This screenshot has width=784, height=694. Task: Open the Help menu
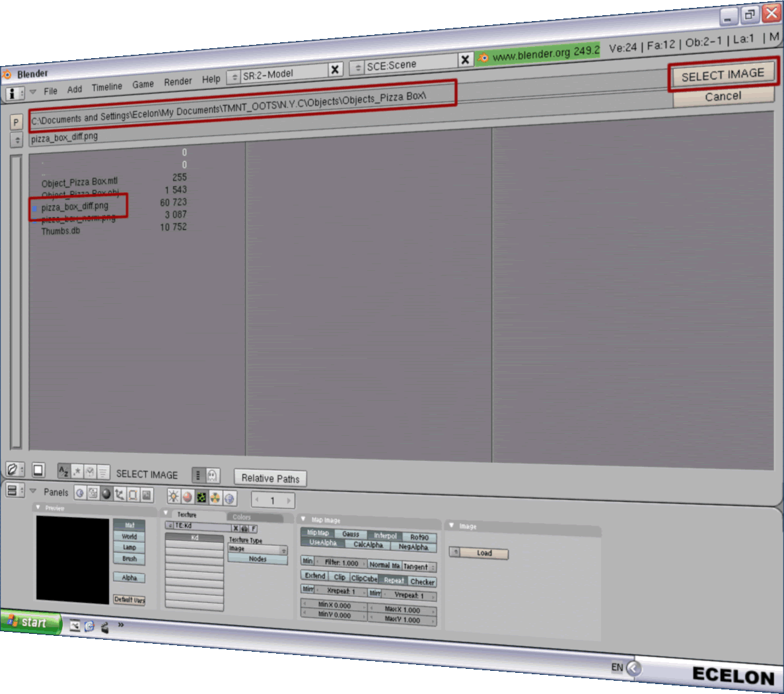[x=211, y=79]
